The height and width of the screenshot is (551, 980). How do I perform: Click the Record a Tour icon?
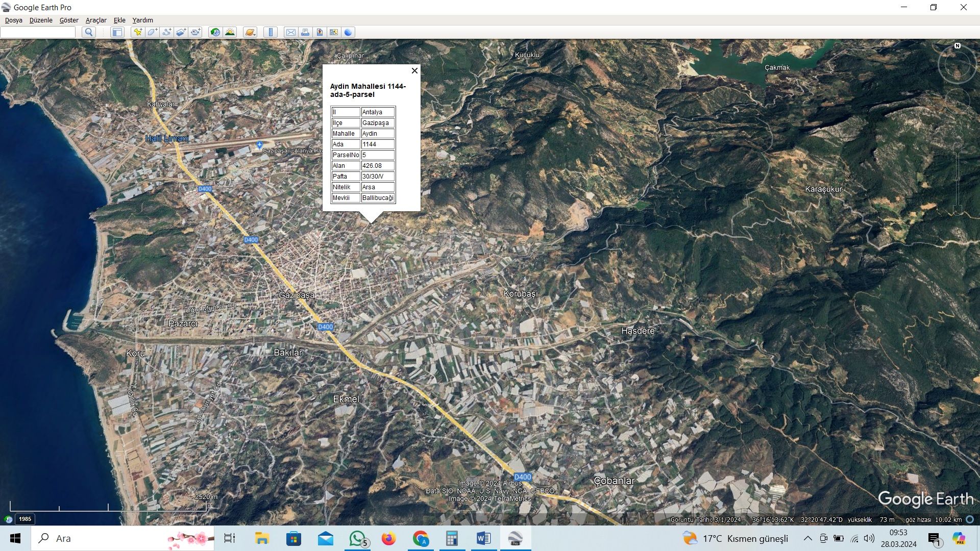(195, 32)
